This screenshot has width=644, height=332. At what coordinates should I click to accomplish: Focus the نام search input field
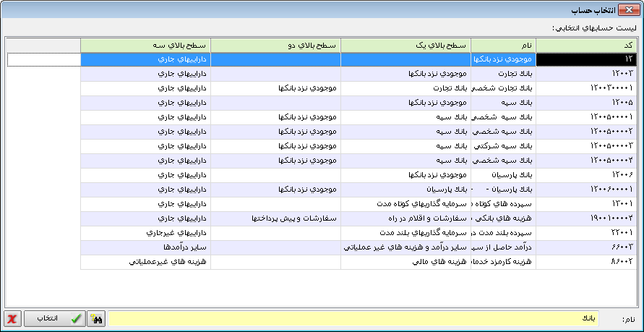[x=353, y=318]
